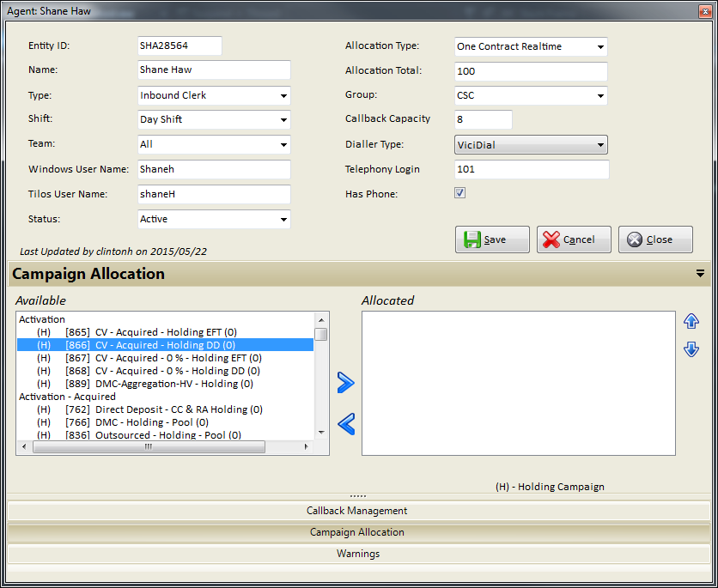This screenshot has width=718, height=588.
Task: Close the Agent: Shane Haw window
Action: [705, 11]
